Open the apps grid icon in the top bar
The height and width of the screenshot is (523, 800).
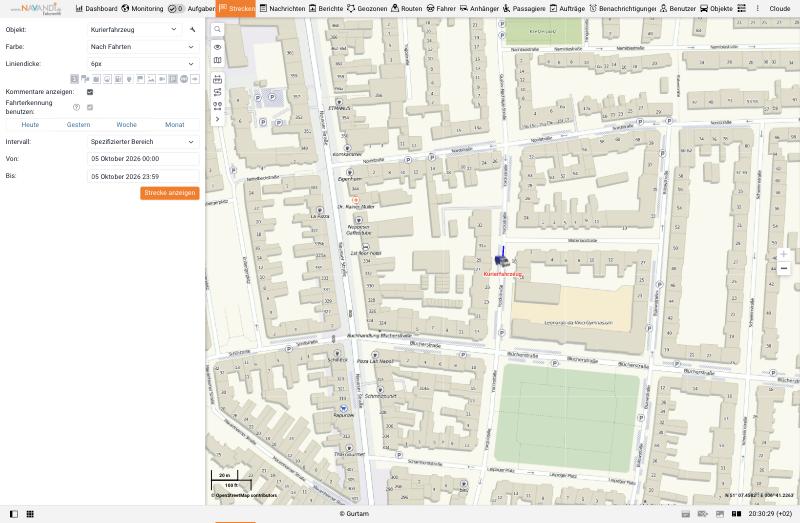click(x=741, y=8)
